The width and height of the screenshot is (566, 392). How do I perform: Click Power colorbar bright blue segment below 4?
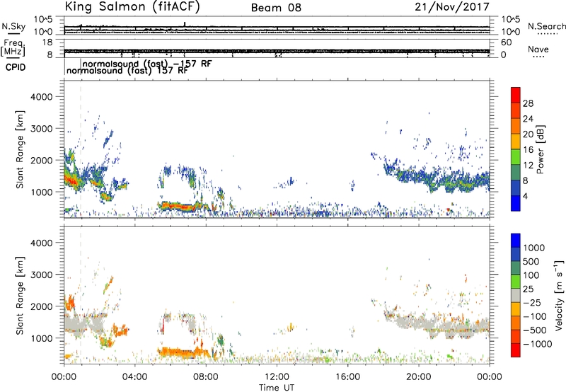pos(516,203)
